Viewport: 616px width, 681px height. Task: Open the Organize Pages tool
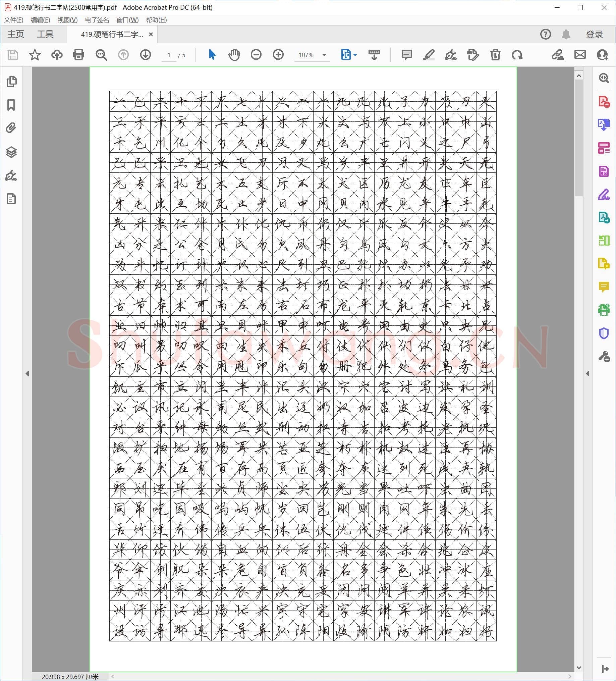click(x=605, y=148)
